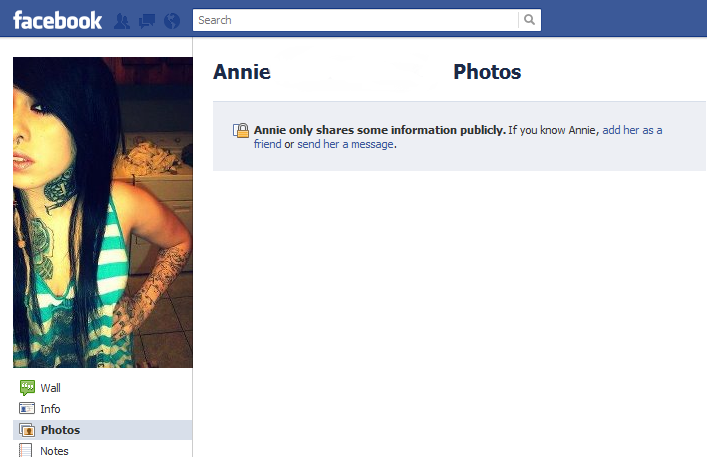Viewport: 707px width, 457px height.
Task: Open the messages icon in header
Action: click(x=147, y=21)
